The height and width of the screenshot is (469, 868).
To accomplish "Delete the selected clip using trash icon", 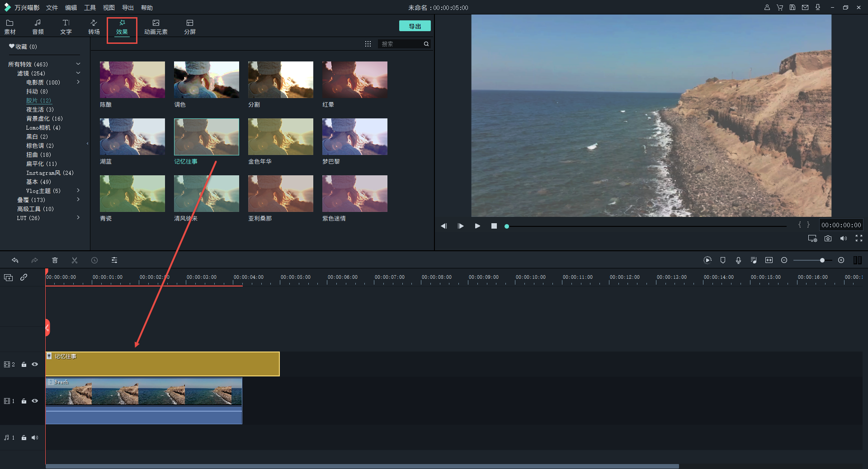I will click(55, 260).
